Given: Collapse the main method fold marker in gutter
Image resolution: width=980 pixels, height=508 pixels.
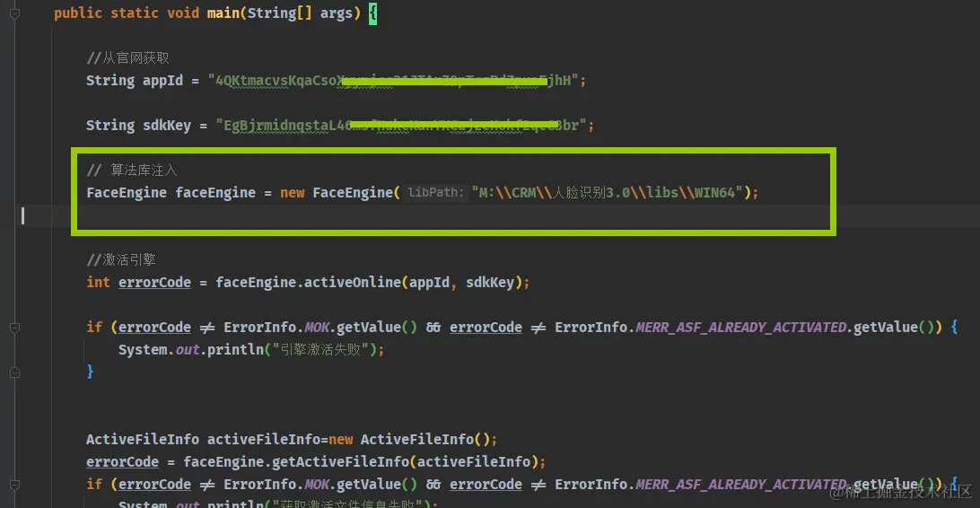Looking at the screenshot, I should click(14, 13).
